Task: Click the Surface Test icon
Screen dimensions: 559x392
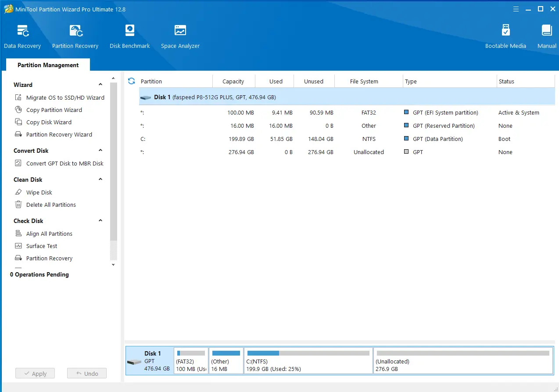Action: (x=18, y=246)
